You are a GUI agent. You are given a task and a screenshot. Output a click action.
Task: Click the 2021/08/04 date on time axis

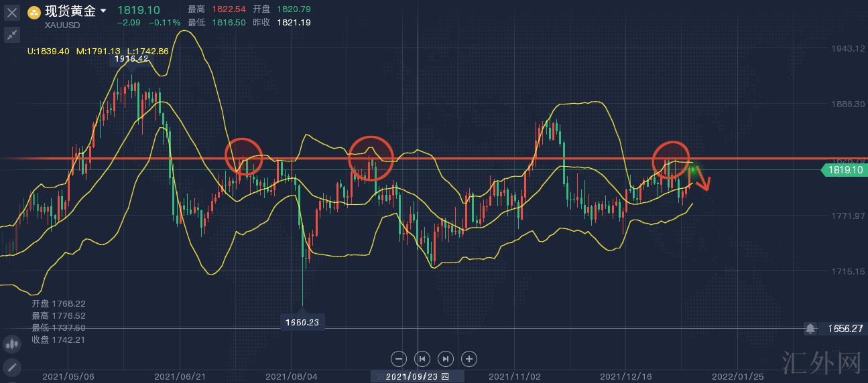292,376
